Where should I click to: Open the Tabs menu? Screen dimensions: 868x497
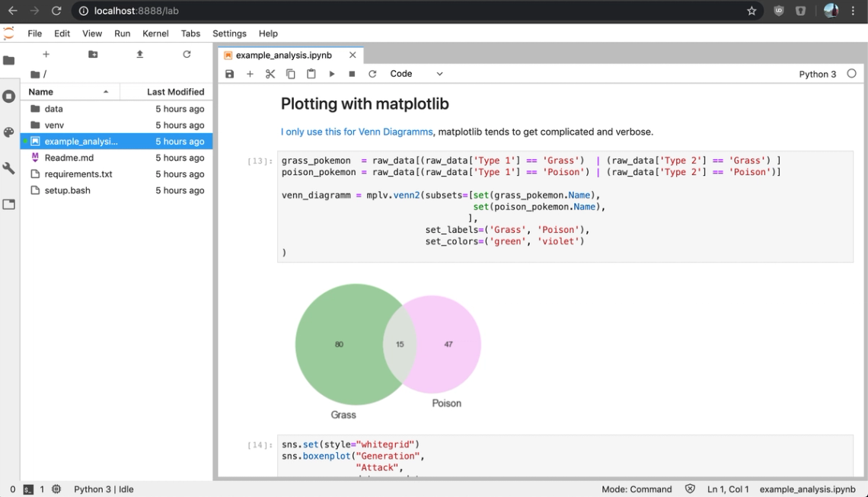[x=190, y=33]
